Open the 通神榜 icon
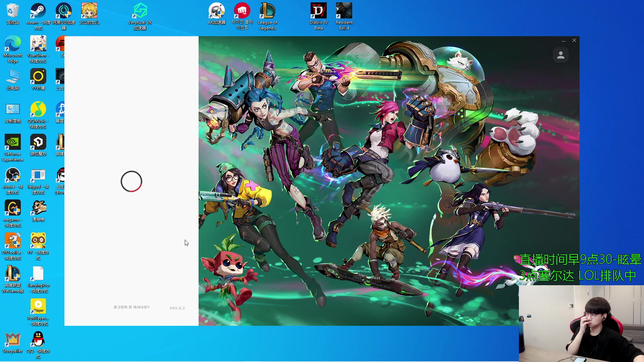 38,211
